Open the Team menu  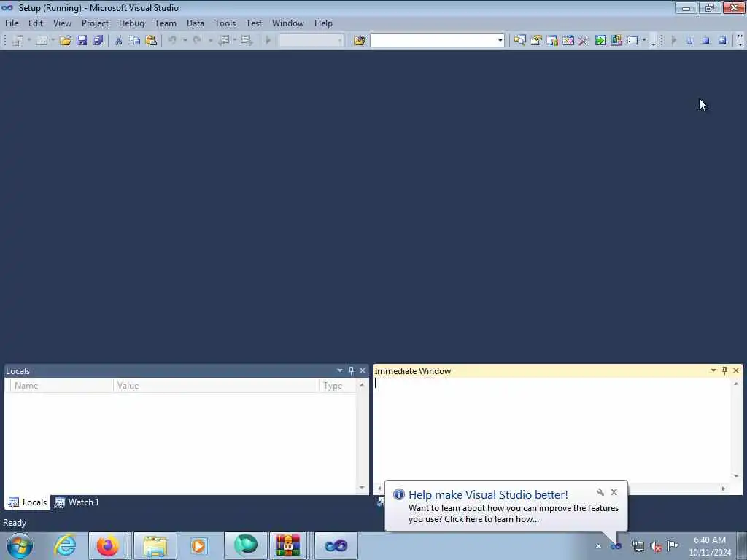tap(166, 23)
